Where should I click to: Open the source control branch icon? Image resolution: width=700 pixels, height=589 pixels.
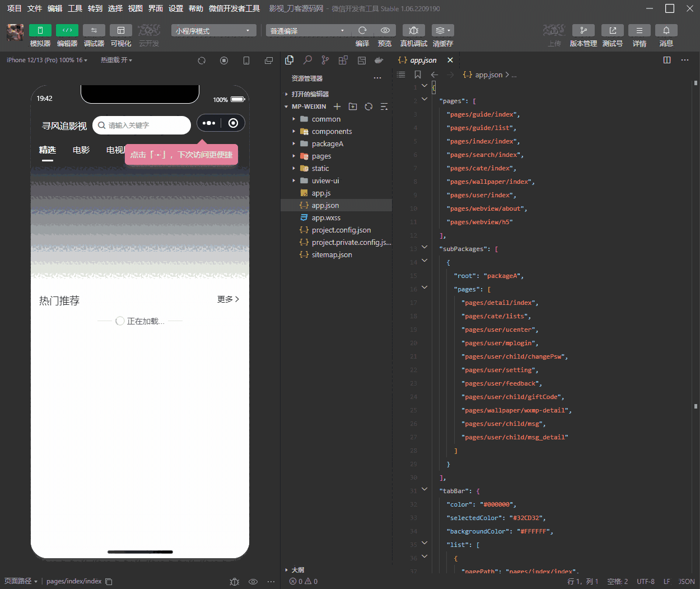pos(325,60)
